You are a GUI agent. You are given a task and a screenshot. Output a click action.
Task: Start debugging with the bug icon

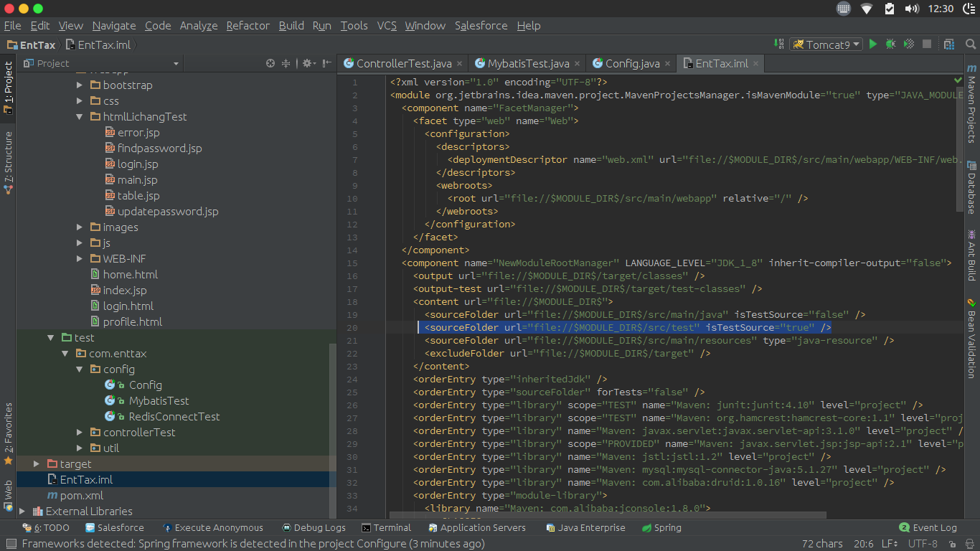click(x=890, y=44)
